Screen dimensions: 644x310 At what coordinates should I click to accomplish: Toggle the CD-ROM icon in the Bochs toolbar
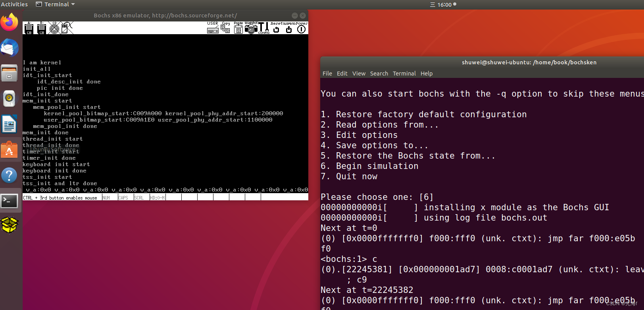54,28
